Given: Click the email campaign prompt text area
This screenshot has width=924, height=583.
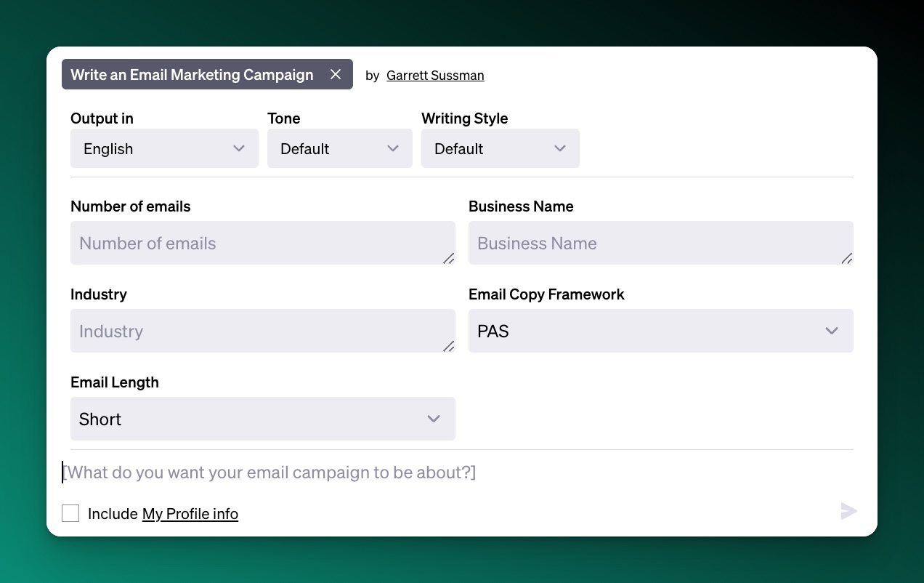Looking at the screenshot, I should 436,473.
